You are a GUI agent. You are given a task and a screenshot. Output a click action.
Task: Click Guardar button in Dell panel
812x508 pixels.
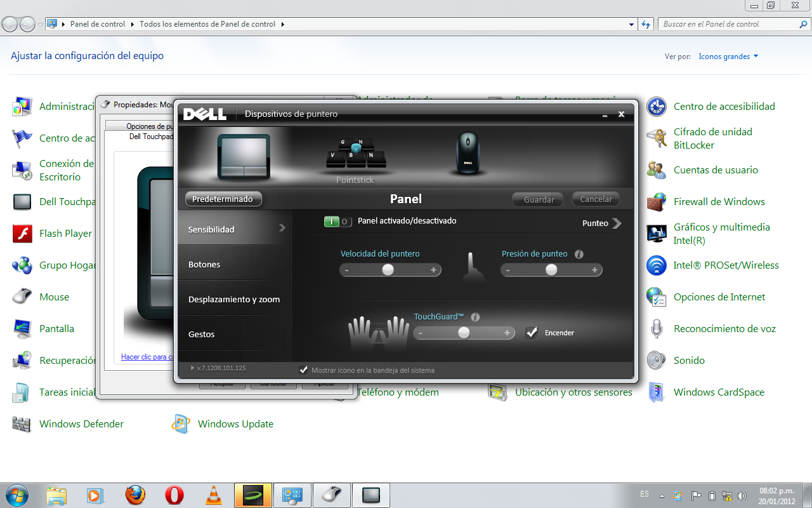[539, 199]
